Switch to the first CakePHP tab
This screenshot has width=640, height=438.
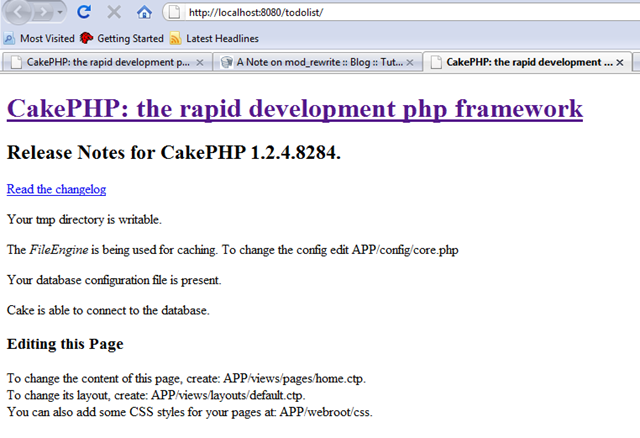coord(107,62)
